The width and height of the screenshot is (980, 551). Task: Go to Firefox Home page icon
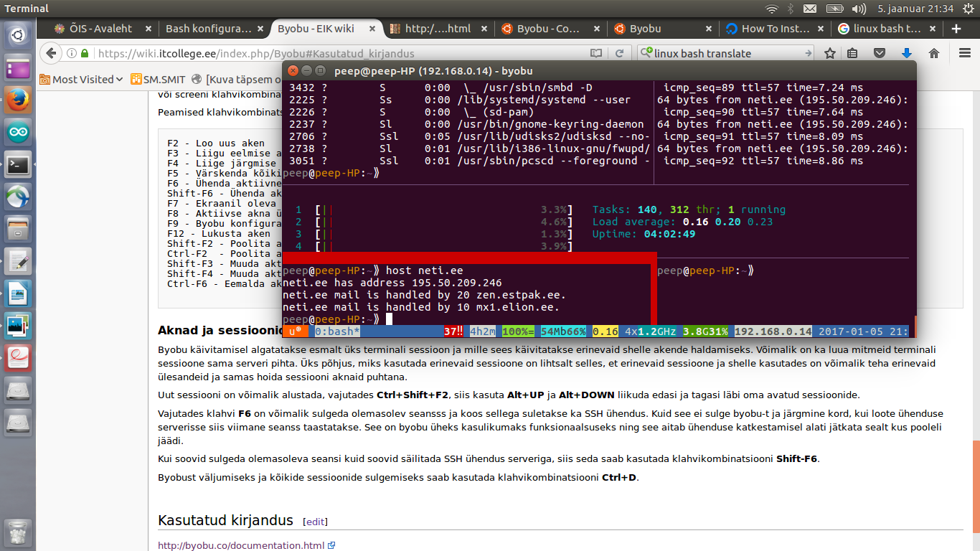coord(934,53)
